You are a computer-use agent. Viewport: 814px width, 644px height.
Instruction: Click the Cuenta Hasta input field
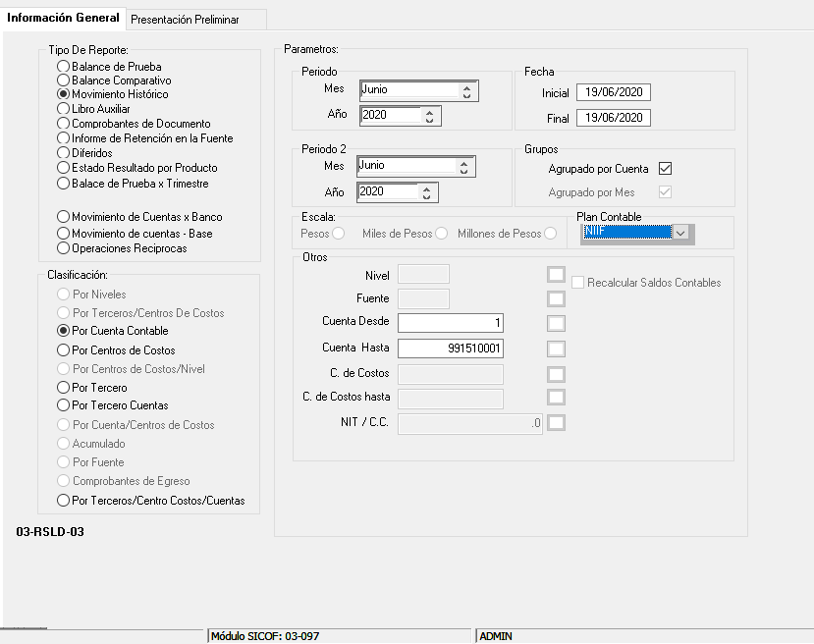coord(450,348)
